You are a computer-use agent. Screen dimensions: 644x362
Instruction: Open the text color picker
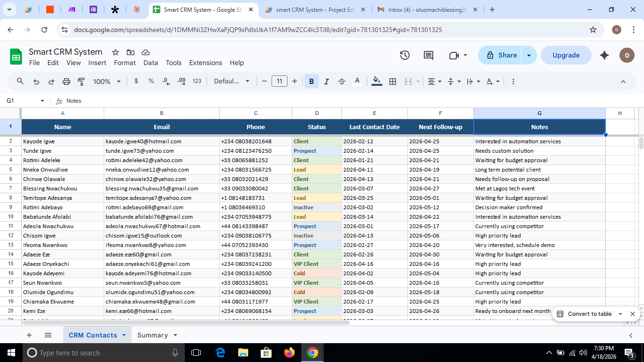click(x=357, y=81)
